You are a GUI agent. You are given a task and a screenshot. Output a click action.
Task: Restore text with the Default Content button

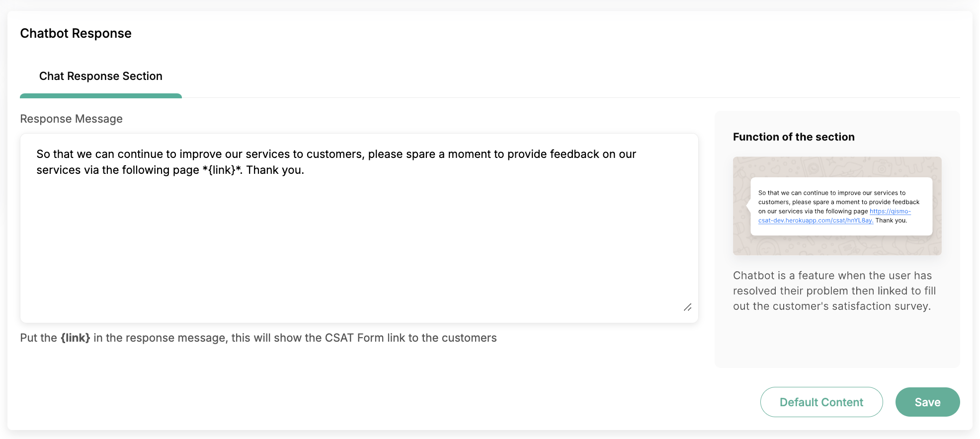821,402
